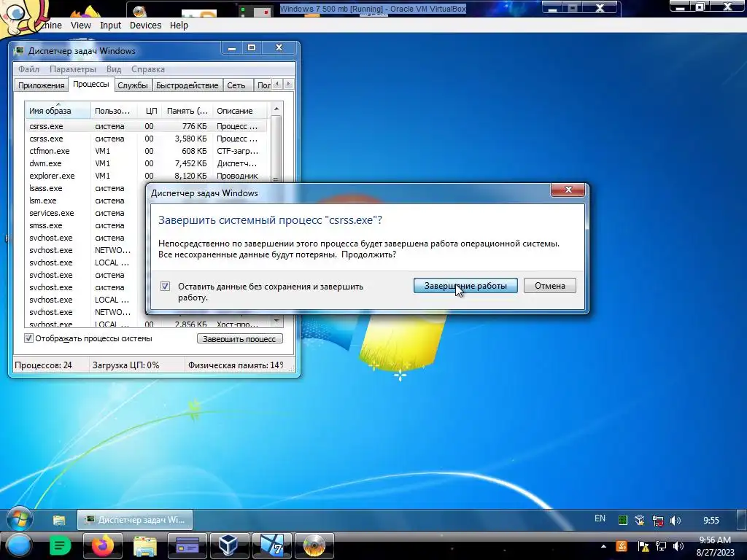This screenshot has width=747, height=560.
Task: Select the dwm.exe process row
Action: 145,163
